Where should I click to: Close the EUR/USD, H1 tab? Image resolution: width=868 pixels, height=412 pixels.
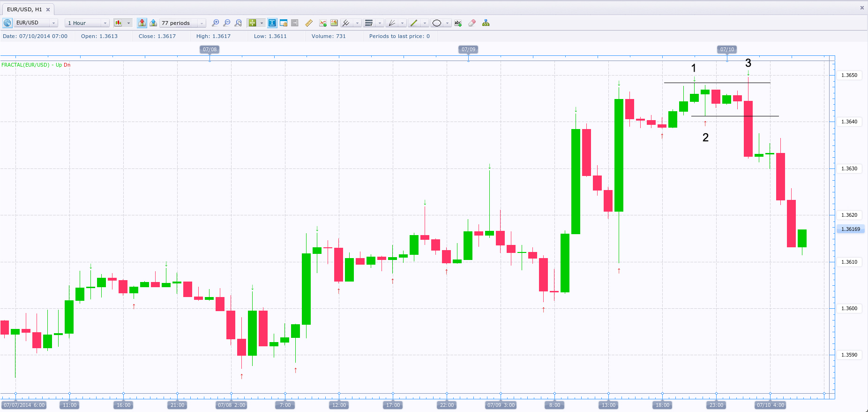(48, 9)
